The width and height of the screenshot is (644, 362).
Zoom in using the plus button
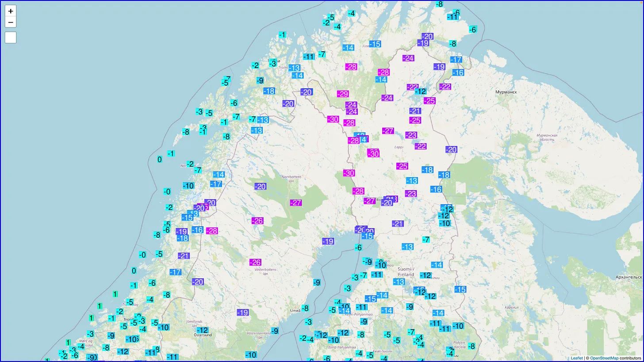point(11,11)
